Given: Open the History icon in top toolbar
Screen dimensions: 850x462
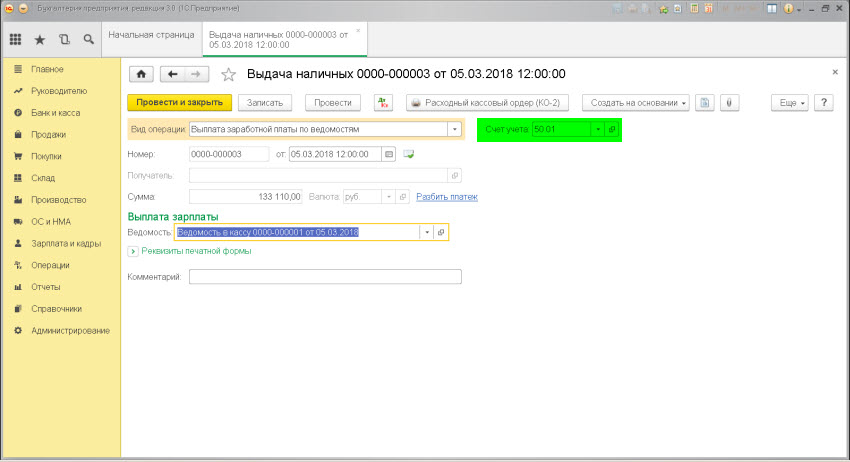Looking at the screenshot, I should point(64,40).
